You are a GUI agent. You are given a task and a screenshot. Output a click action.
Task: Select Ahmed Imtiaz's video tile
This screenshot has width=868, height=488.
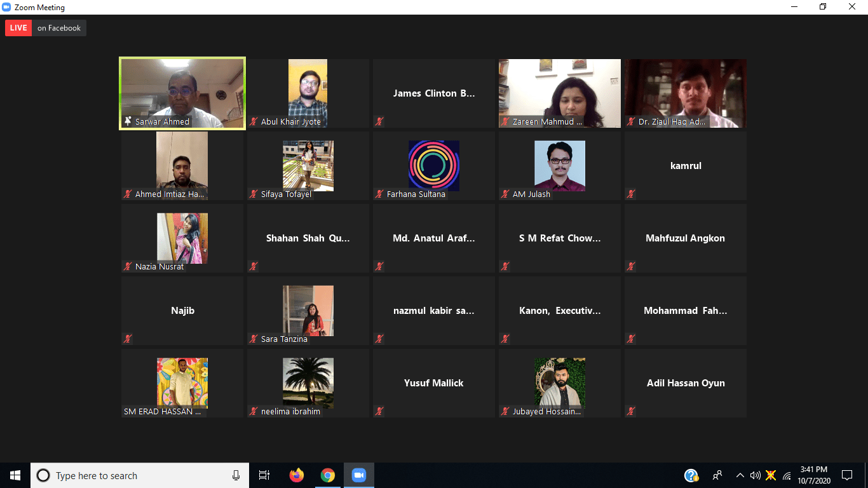182,165
